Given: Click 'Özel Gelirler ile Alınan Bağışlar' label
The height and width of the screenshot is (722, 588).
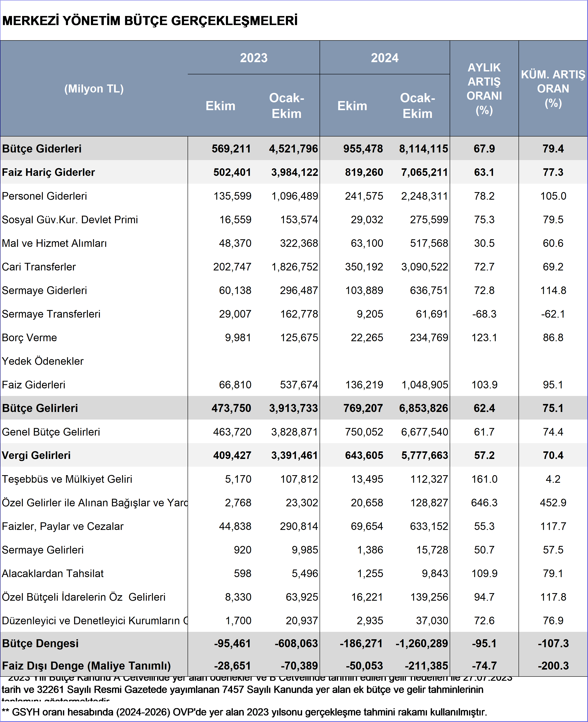Looking at the screenshot, I should [x=95, y=503].
